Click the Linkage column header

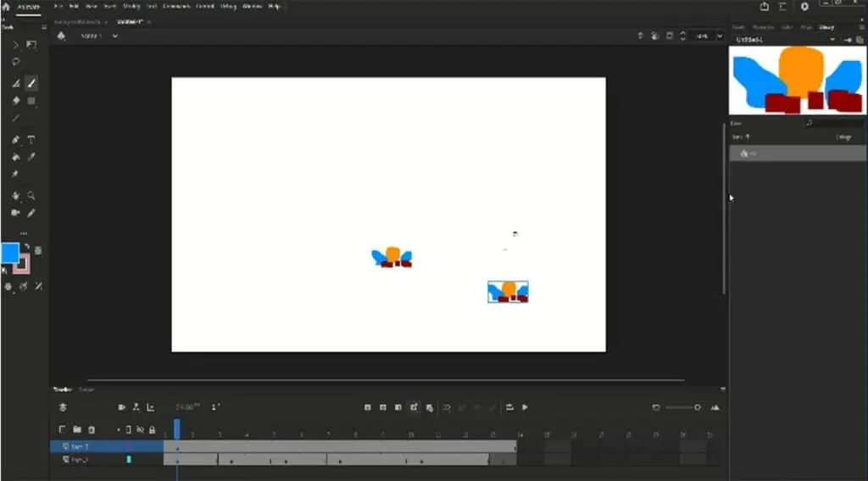click(x=843, y=137)
